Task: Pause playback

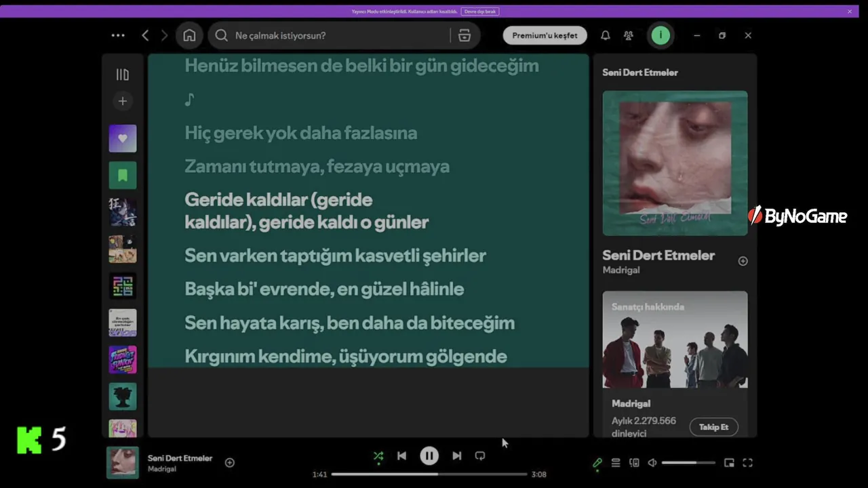Action: click(429, 456)
